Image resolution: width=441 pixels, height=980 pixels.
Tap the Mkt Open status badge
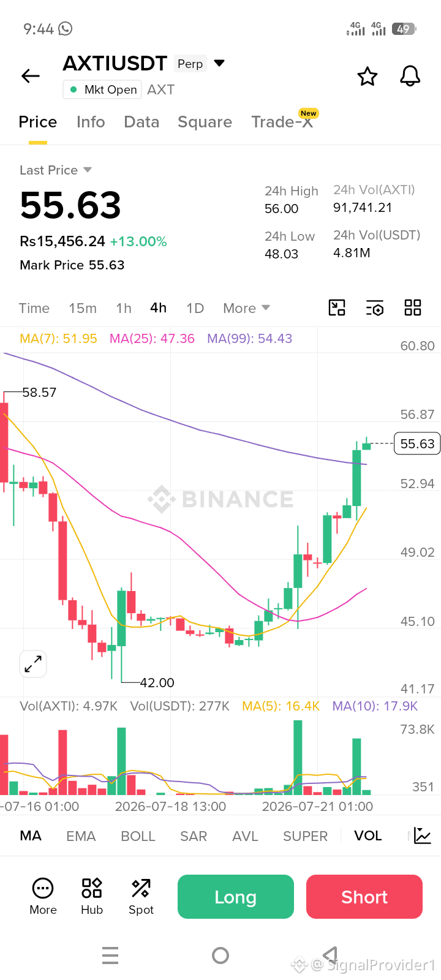click(102, 89)
